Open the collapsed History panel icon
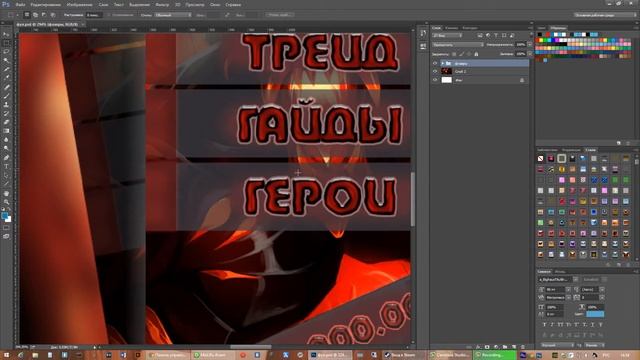The width and height of the screenshot is (640, 360). click(x=423, y=33)
